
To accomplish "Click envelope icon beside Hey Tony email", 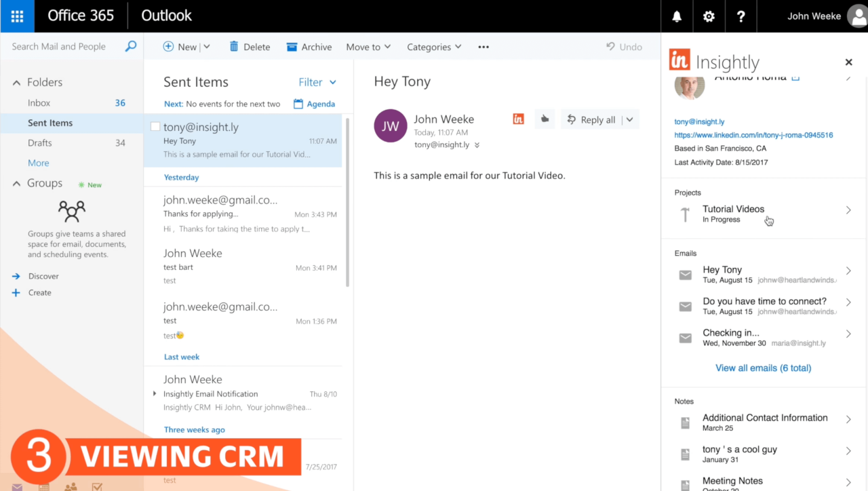I will point(686,275).
